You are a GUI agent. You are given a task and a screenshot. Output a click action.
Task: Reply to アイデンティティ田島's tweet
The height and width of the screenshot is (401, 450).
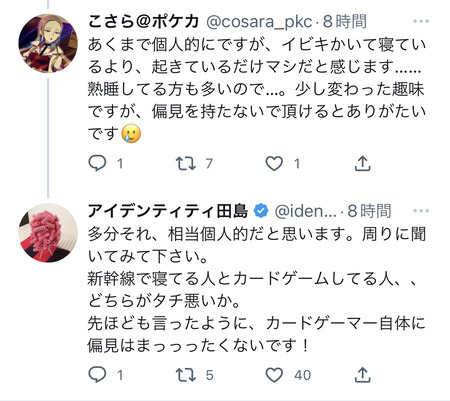click(x=97, y=375)
